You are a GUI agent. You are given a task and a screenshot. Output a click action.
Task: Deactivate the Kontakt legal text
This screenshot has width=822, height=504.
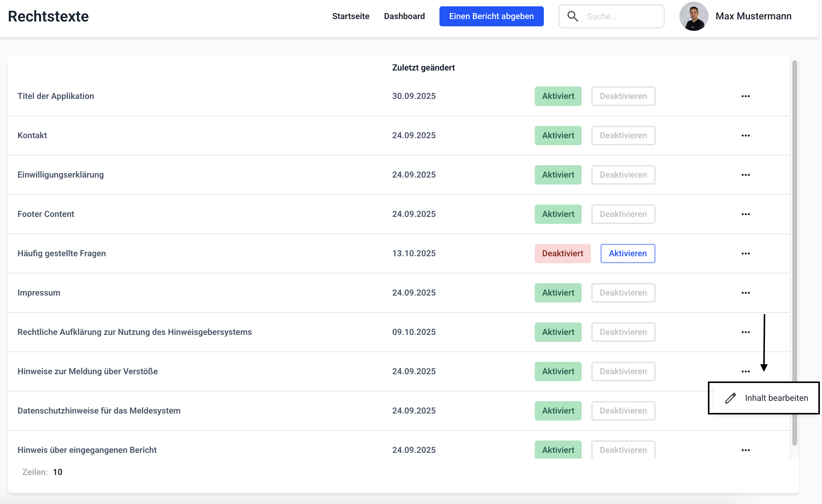(x=623, y=136)
